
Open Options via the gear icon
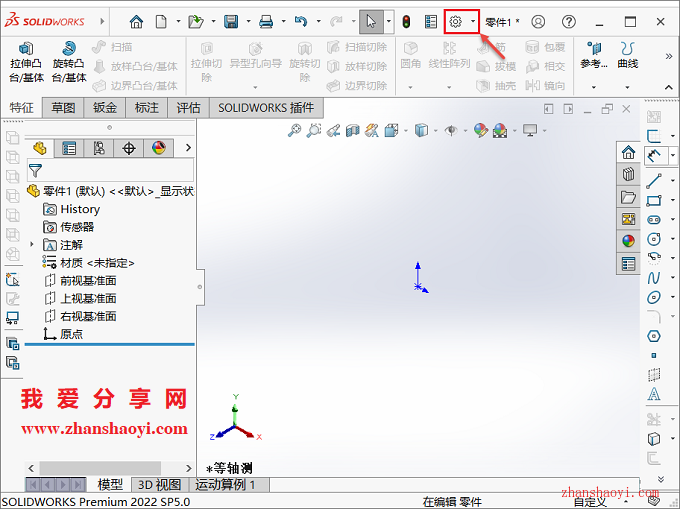pos(455,21)
